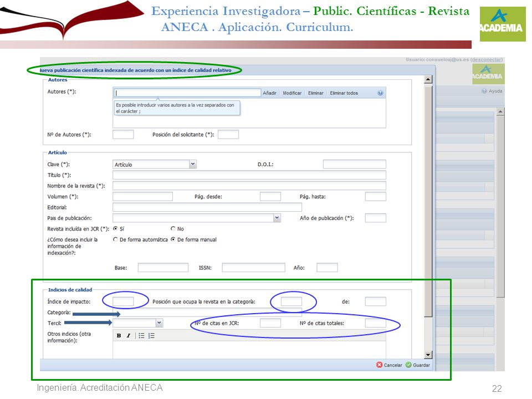
Task: Click the Autores name input field
Action: pos(187,93)
